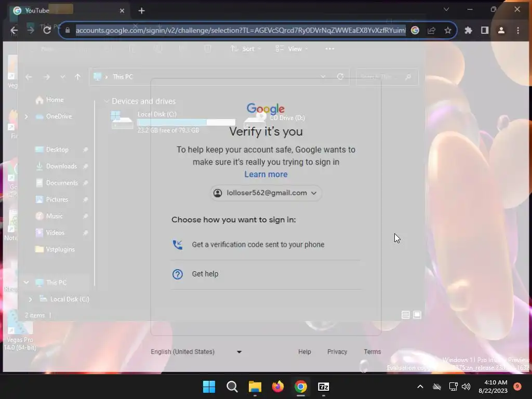Open the Sort dropdown in File Explorer
The height and width of the screenshot is (399, 532).
246,49
